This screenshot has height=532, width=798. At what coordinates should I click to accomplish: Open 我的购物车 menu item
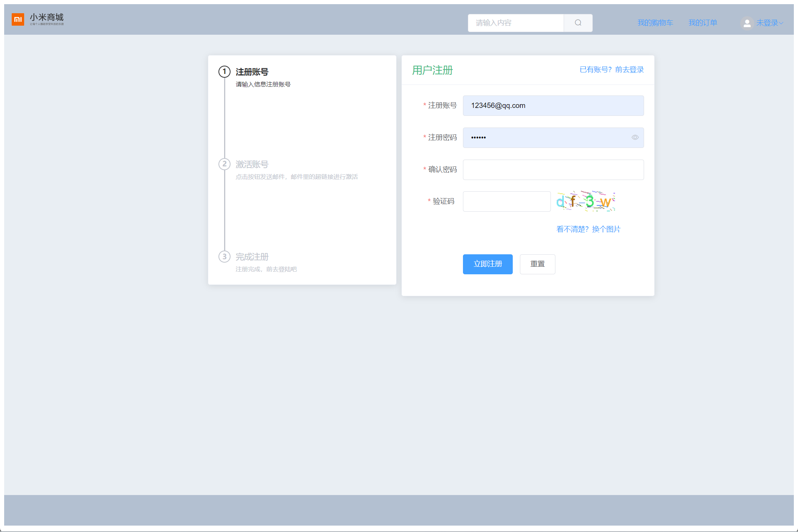point(655,23)
